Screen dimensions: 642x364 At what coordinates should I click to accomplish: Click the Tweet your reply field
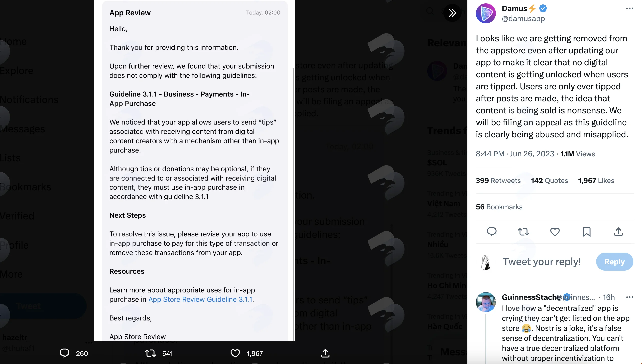[542, 261]
